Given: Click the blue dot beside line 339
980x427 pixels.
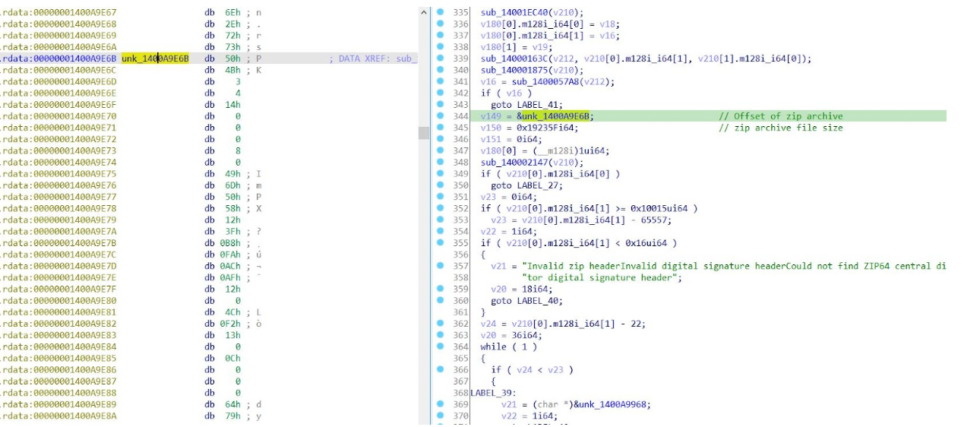Looking at the screenshot, I should [441, 59].
